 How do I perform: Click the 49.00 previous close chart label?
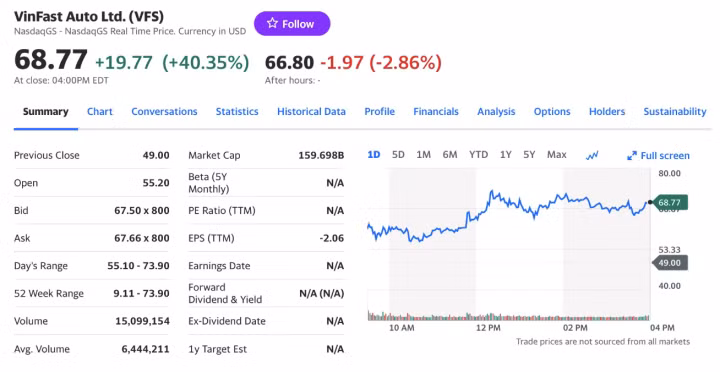[669, 263]
